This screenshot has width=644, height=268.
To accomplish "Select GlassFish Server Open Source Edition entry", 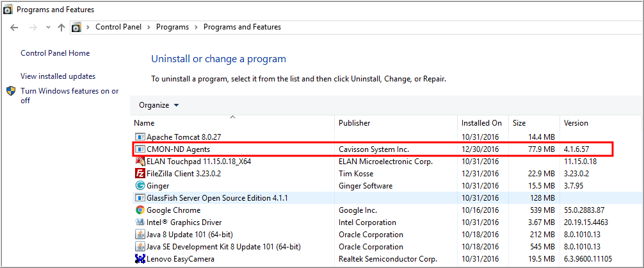I will (x=217, y=198).
